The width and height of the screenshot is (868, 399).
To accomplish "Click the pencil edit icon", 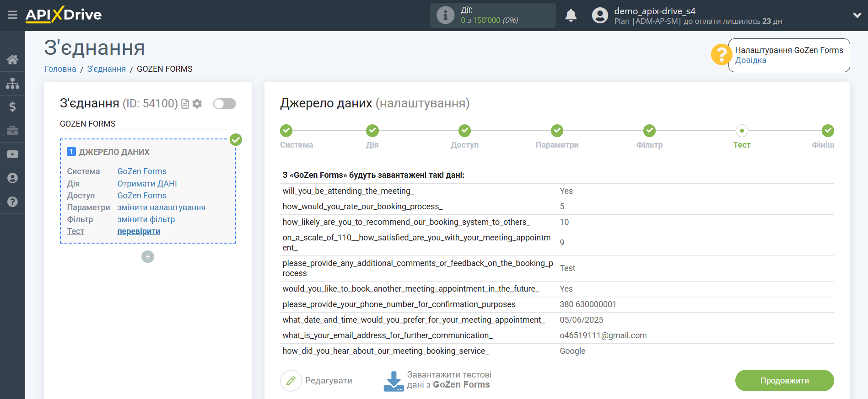I will tap(291, 381).
